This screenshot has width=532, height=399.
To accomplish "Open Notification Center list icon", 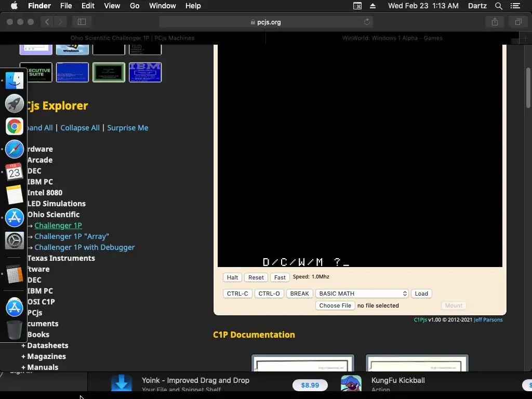I will click(515, 6).
